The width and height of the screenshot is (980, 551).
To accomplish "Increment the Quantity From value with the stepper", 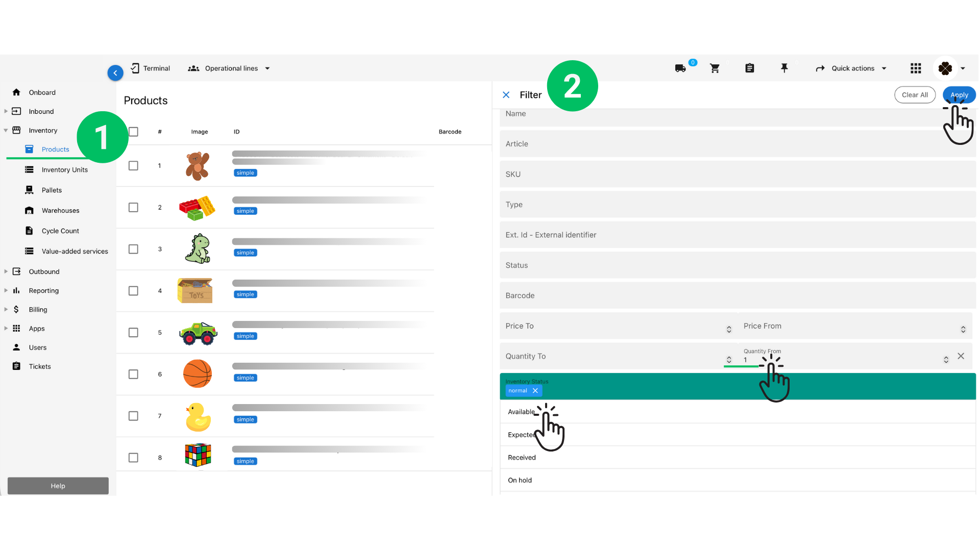I will tap(946, 357).
